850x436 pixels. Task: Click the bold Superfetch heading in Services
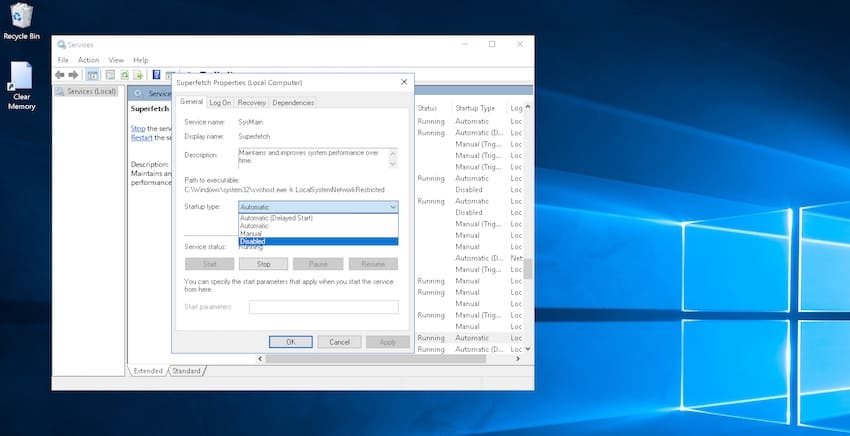coord(150,108)
